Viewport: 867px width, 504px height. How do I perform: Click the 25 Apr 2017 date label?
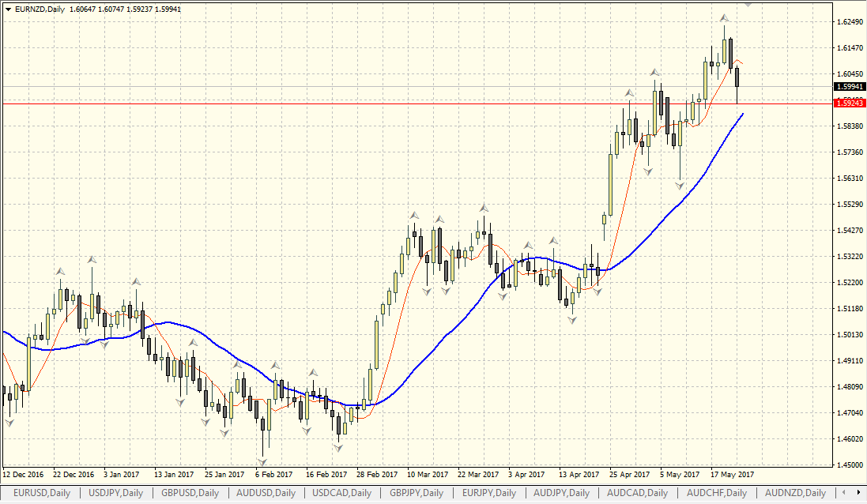coord(630,474)
